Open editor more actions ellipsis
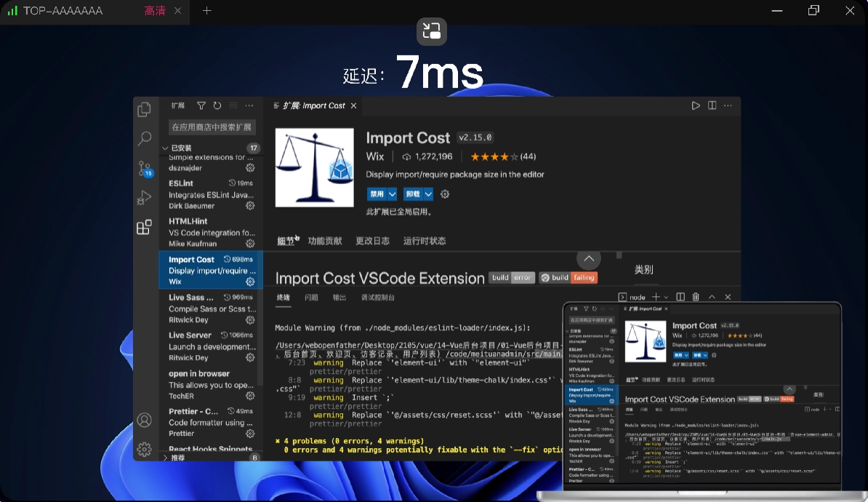This screenshot has height=502, width=868. point(728,105)
